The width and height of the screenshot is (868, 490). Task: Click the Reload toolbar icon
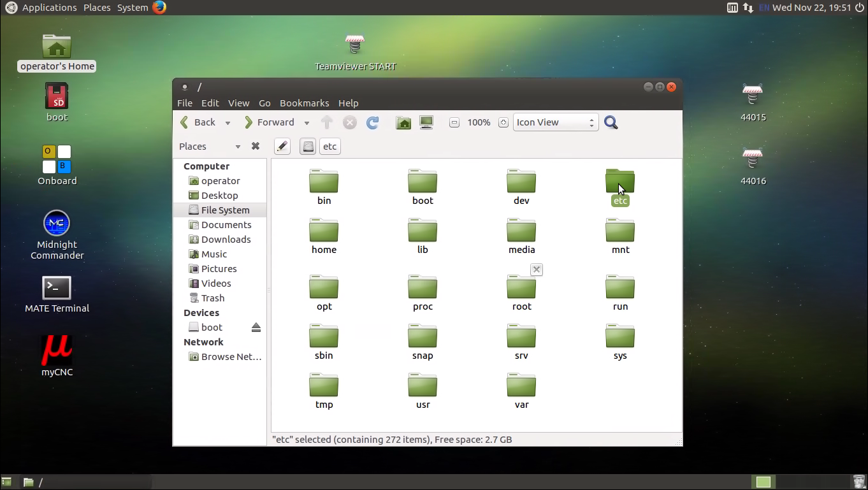click(373, 122)
